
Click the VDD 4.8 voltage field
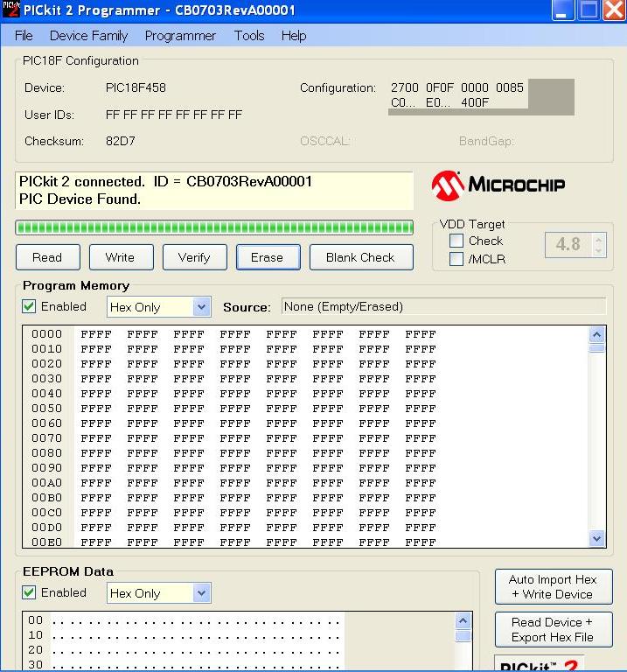(568, 245)
